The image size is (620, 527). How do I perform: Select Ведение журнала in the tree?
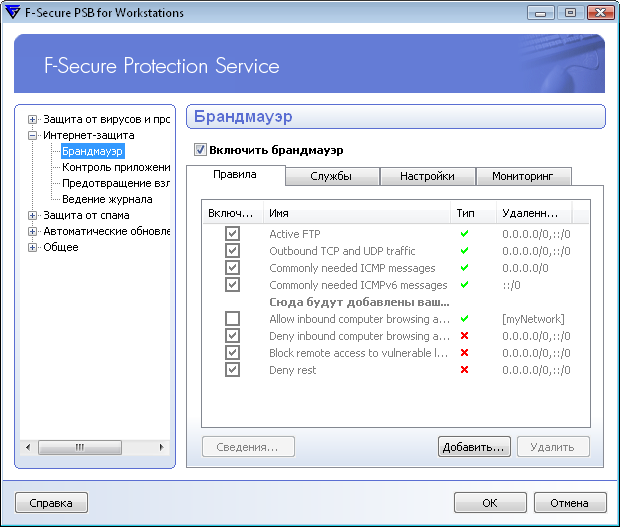point(107,199)
